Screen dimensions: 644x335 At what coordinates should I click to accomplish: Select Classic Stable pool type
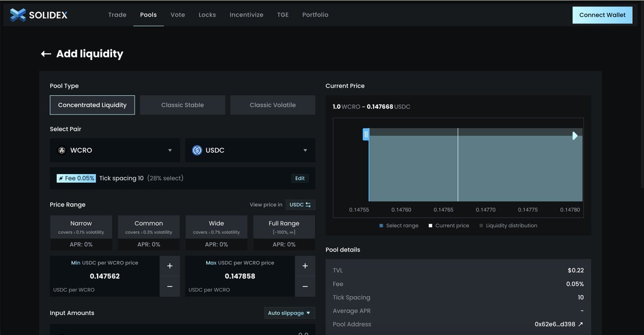182,105
